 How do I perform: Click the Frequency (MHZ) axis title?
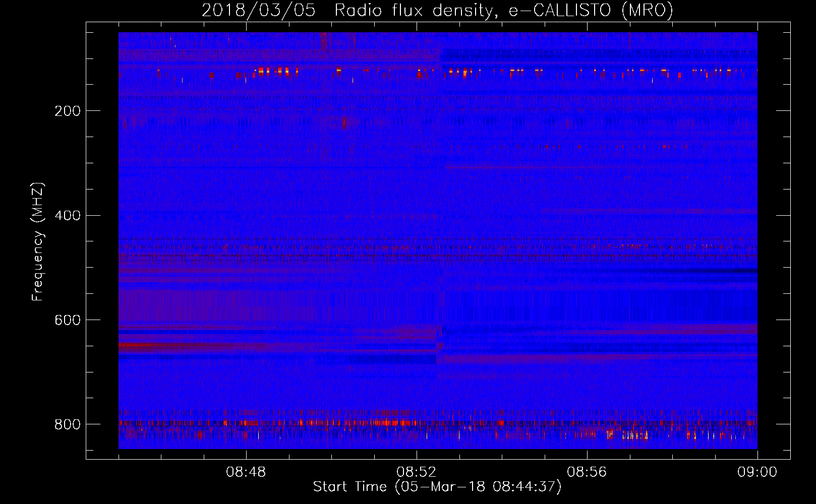pyautogui.click(x=38, y=241)
